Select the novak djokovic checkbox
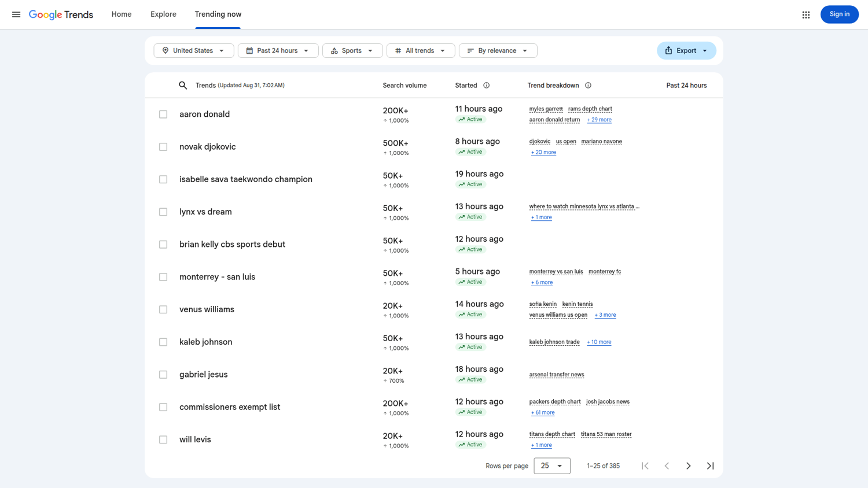The height and width of the screenshot is (488, 868). (163, 147)
